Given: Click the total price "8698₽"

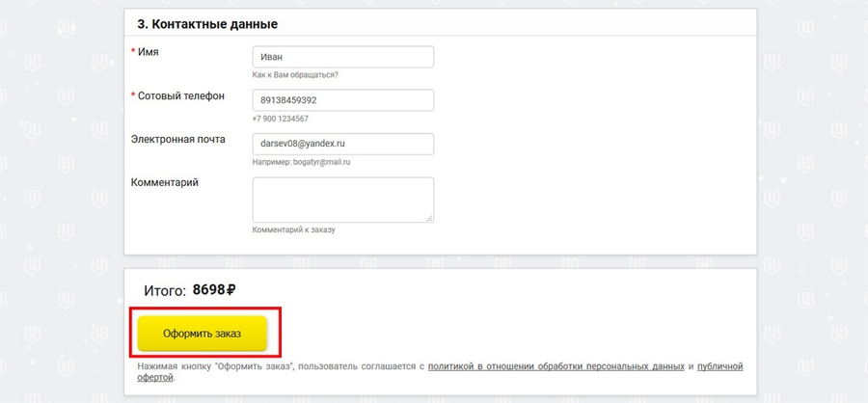Looking at the screenshot, I should 214,289.
